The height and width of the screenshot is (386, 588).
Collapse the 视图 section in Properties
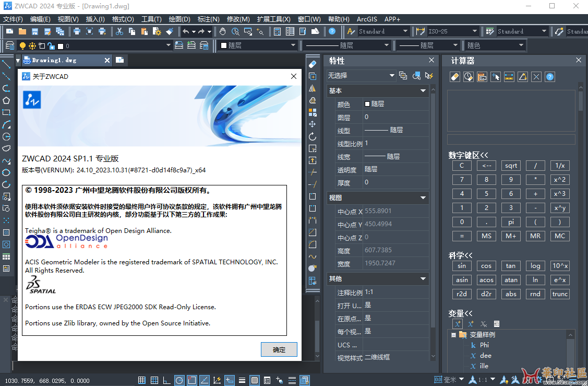[x=423, y=198]
